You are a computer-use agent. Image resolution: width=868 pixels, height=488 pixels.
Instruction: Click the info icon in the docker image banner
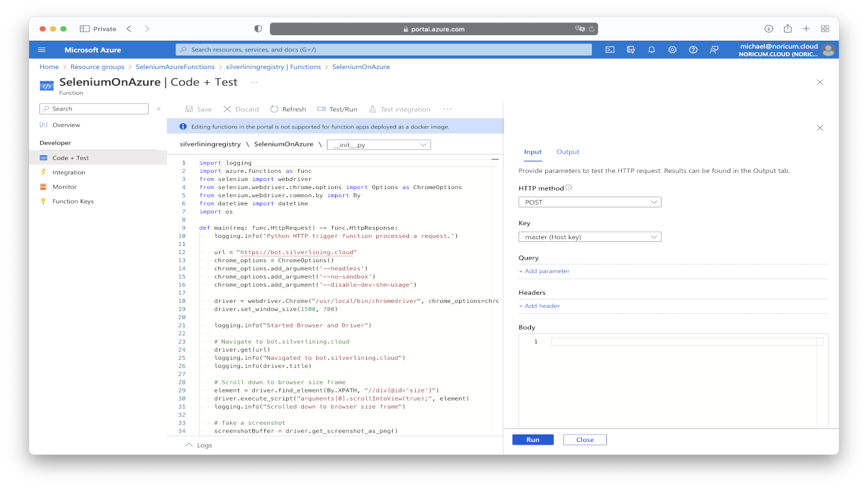pos(183,127)
